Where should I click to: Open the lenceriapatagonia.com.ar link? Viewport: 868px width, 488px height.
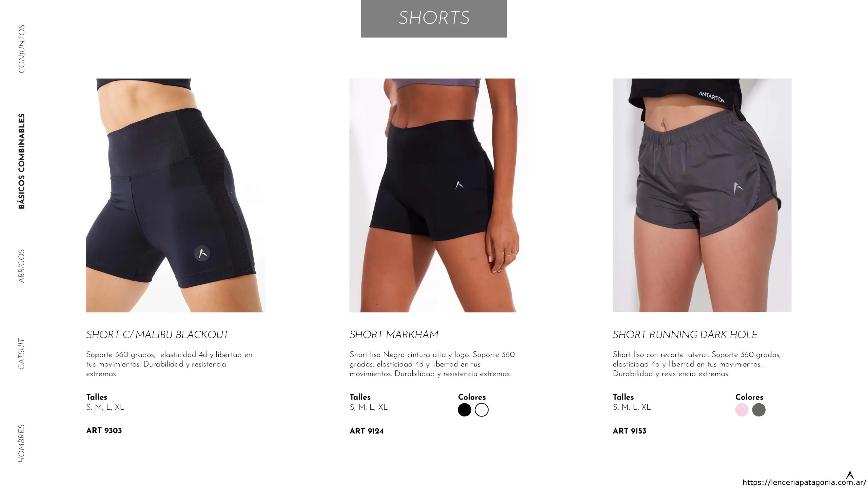804,483
